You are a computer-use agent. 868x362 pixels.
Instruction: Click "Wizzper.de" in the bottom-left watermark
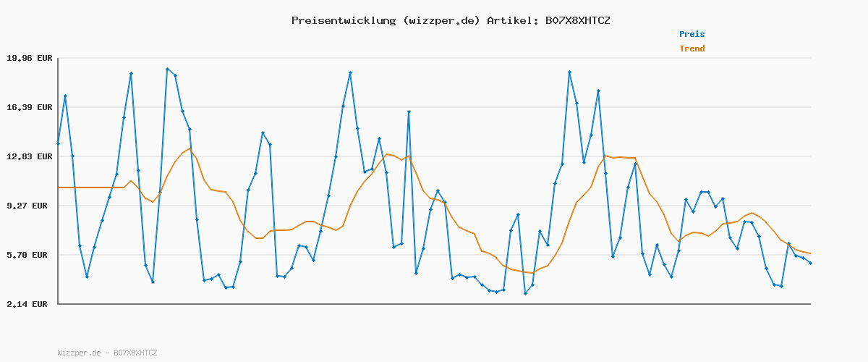click(79, 353)
